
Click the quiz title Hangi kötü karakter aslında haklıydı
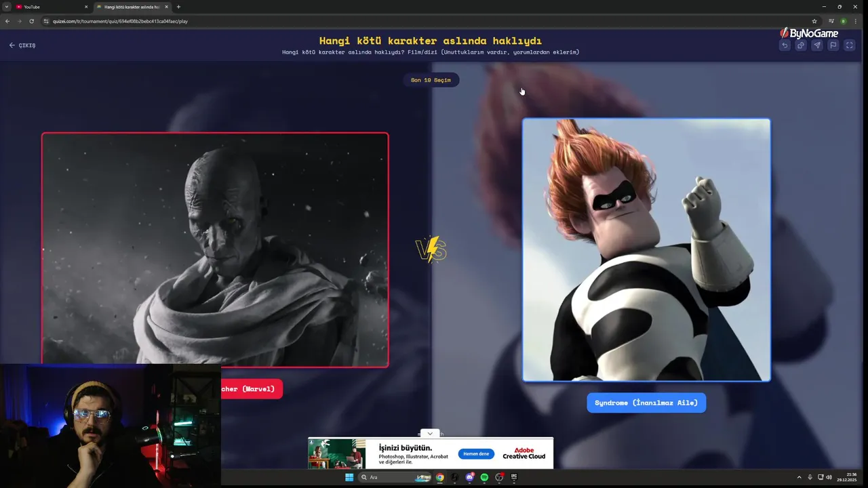(431, 41)
